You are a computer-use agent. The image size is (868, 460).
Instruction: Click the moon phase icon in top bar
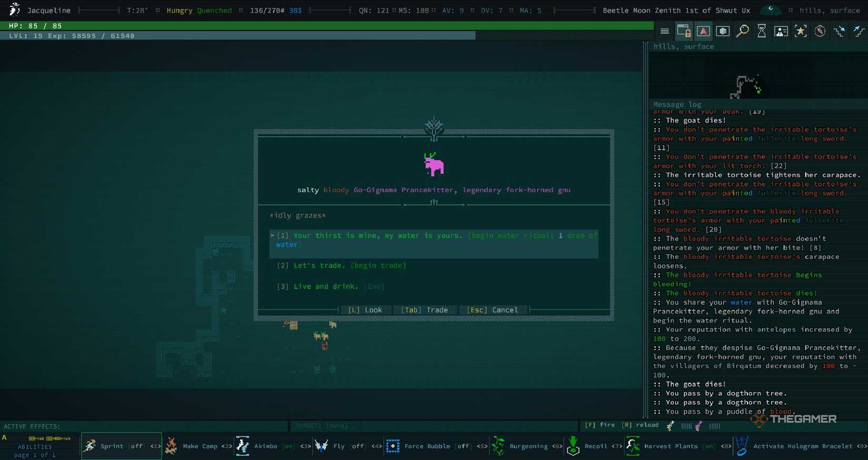pos(771,10)
